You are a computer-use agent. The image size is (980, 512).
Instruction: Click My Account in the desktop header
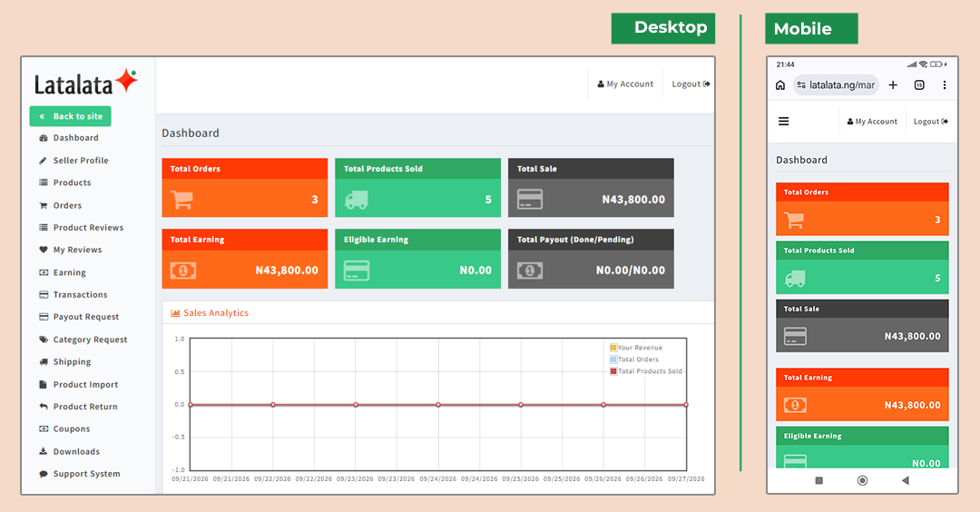point(625,84)
